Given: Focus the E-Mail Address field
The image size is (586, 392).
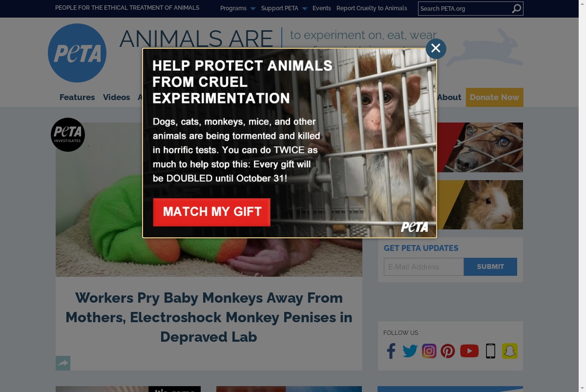Looking at the screenshot, I should [x=424, y=267].
